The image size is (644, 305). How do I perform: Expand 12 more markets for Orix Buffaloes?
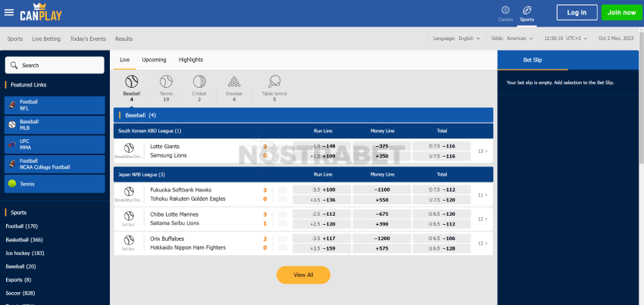483,243
